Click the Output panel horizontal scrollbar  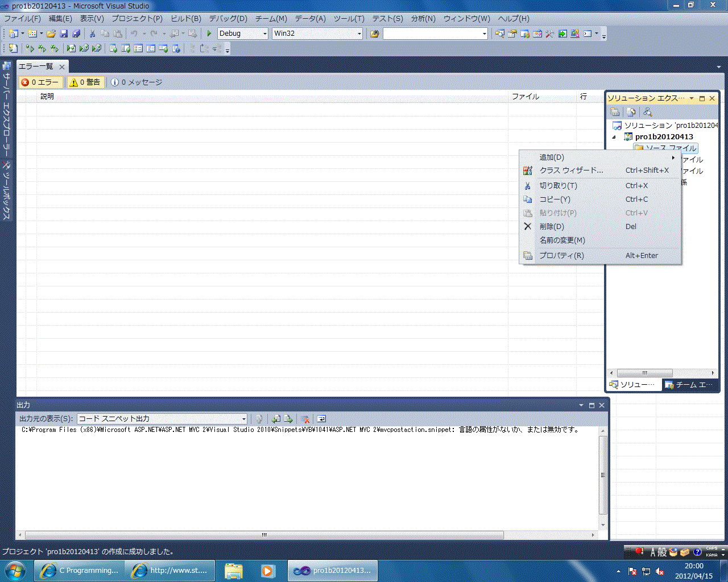(x=264, y=535)
